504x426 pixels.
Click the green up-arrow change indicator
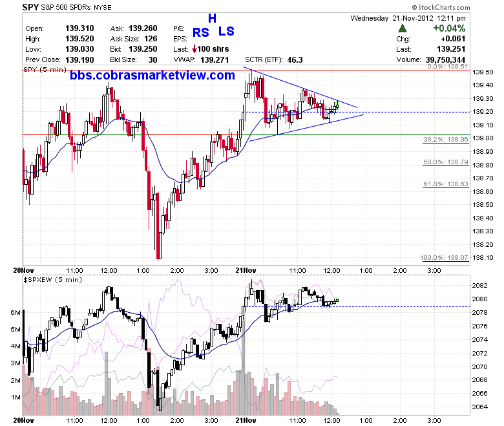(x=402, y=28)
